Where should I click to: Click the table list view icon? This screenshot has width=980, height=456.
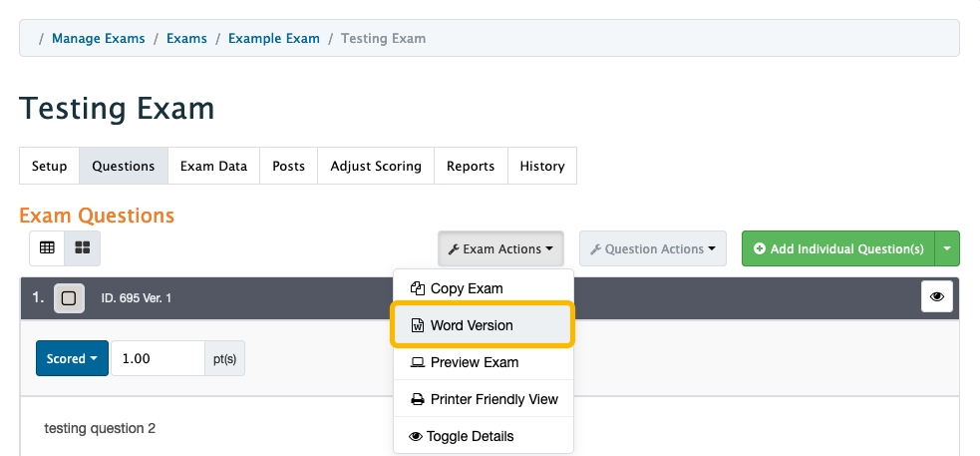coord(47,247)
